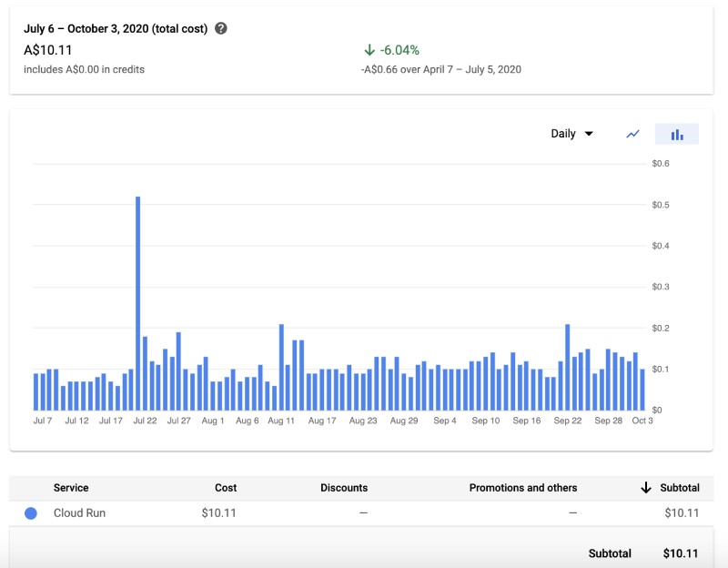The image size is (728, 568).
Task: Toggle sorting on the Subtotal column
Action: click(644, 488)
